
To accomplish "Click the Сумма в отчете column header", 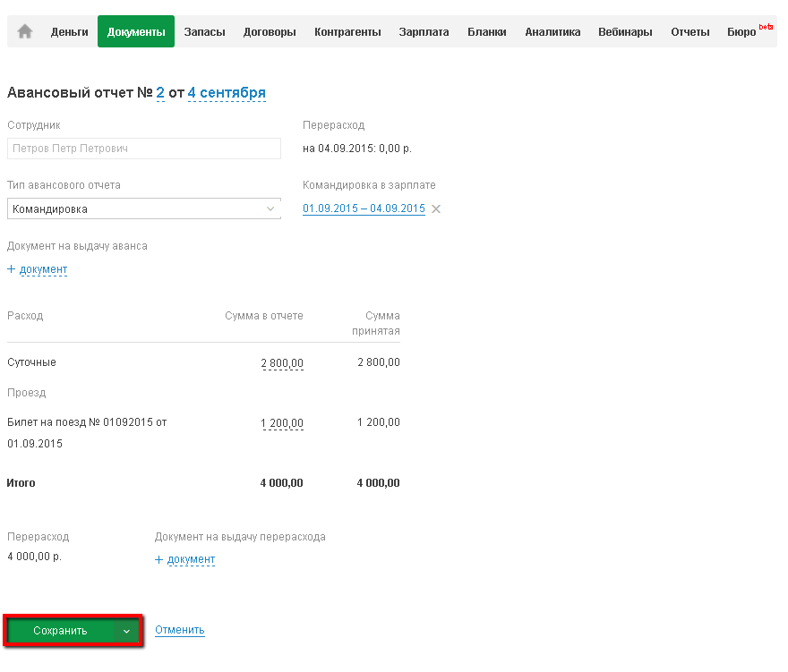I will point(264,316).
